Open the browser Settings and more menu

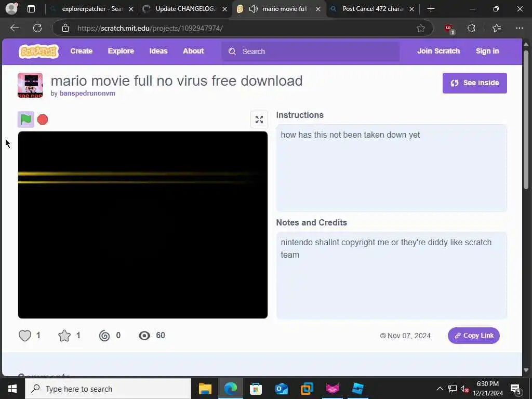coord(520,28)
